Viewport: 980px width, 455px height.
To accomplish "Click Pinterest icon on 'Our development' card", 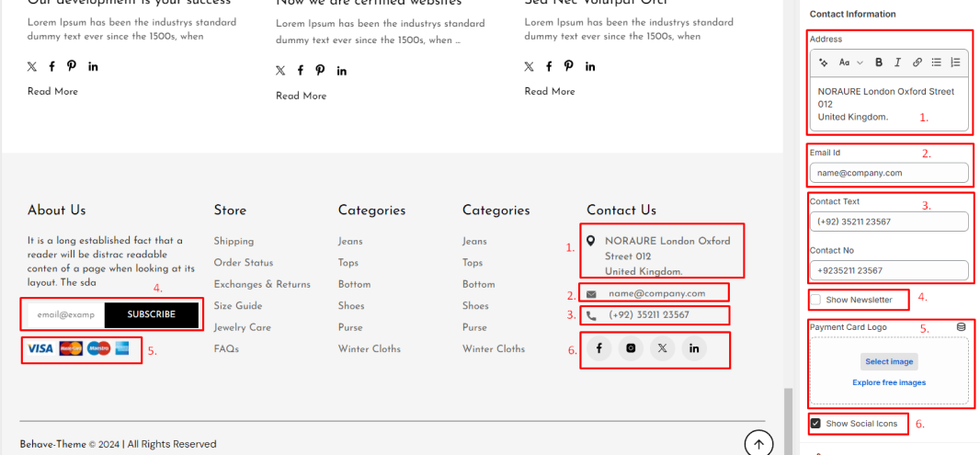I will 72,66.
